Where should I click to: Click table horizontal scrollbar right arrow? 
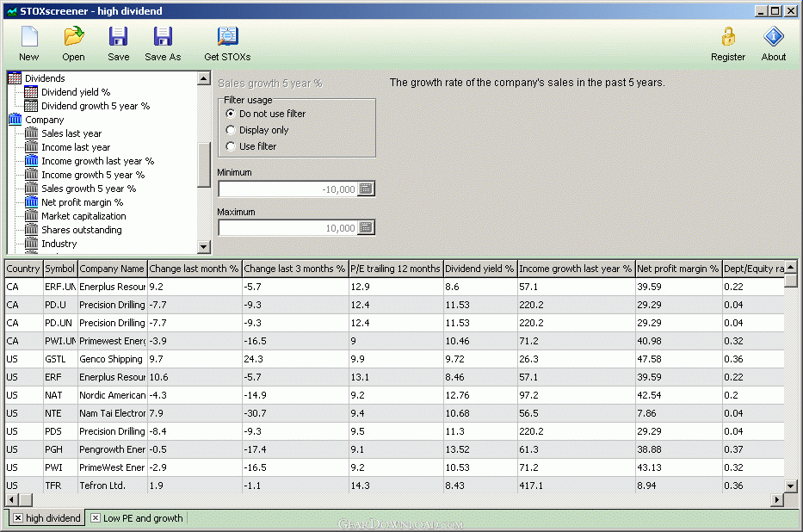tap(777, 500)
